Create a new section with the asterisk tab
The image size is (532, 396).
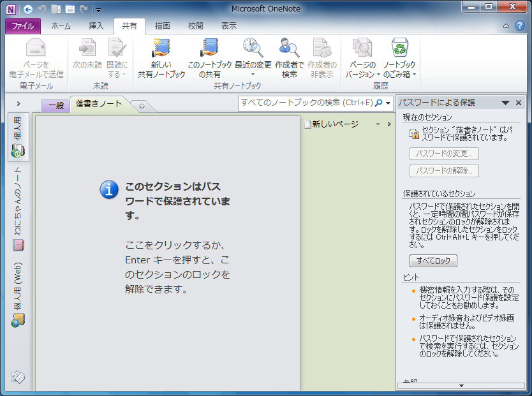click(142, 106)
